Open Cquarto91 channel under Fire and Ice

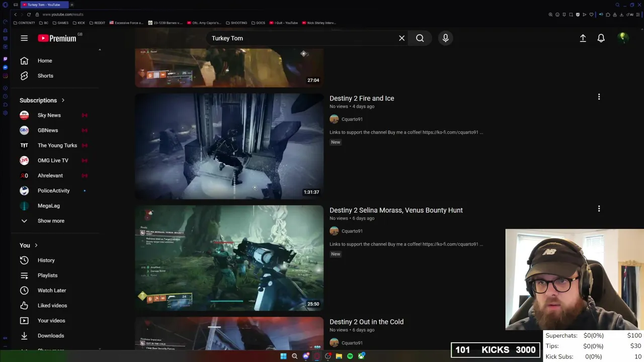352,119
